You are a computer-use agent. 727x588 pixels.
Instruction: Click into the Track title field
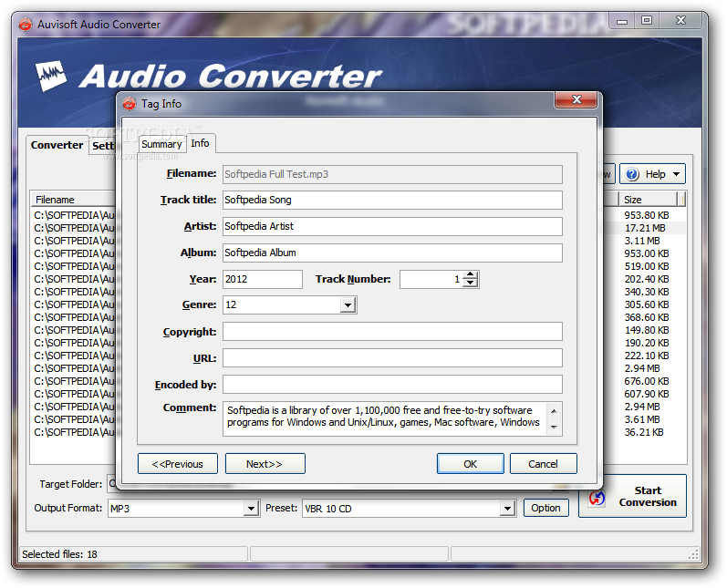coord(392,201)
